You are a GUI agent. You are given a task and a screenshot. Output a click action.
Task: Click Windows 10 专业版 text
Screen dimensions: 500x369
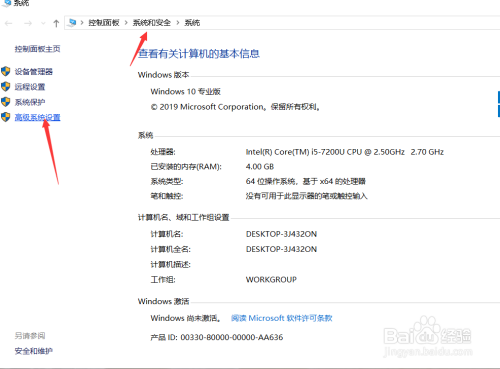pos(186,91)
